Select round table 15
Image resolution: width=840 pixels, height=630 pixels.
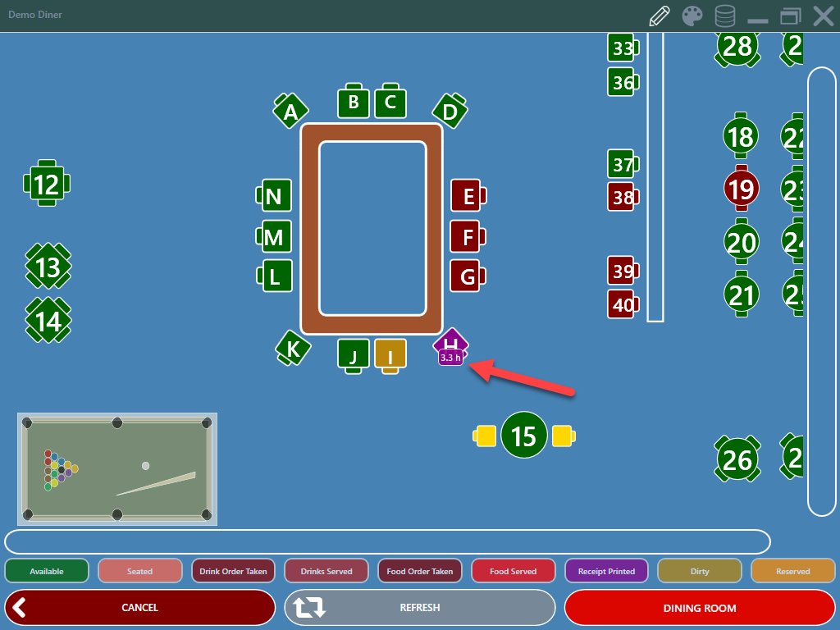click(523, 436)
